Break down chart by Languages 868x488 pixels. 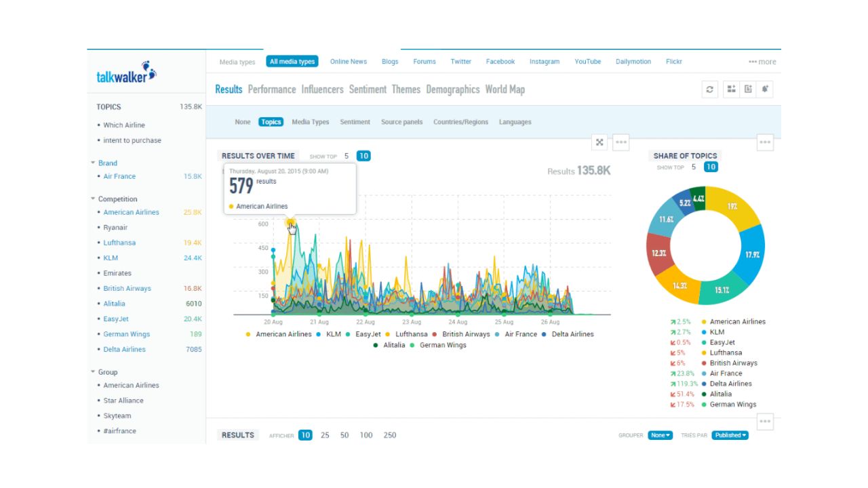pos(515,122)
